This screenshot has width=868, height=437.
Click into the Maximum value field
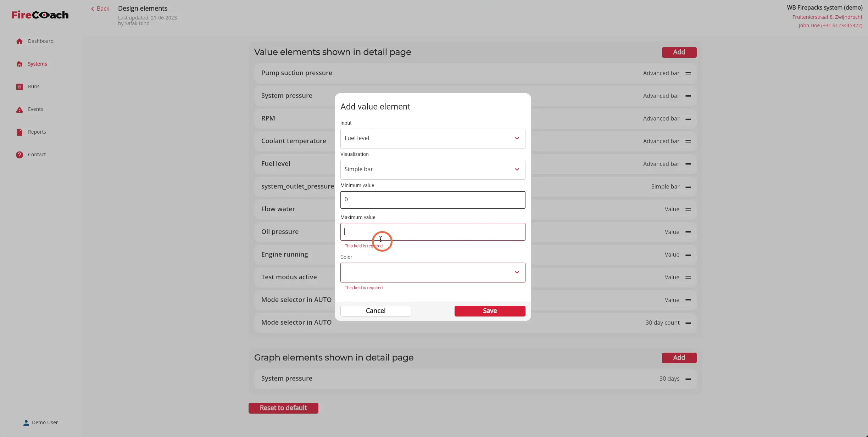pos(433,232)
